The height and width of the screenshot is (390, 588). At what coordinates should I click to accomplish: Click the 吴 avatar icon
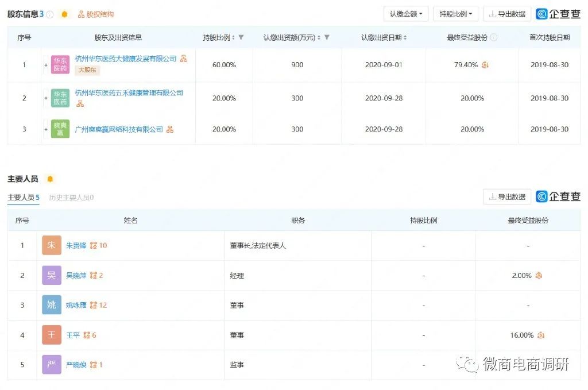(51, 275)
